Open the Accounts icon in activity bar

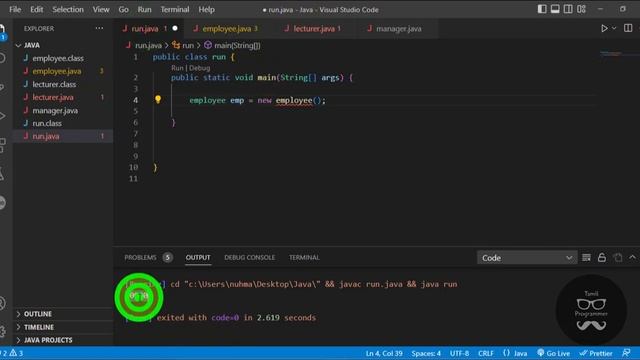tap(2, 303)
